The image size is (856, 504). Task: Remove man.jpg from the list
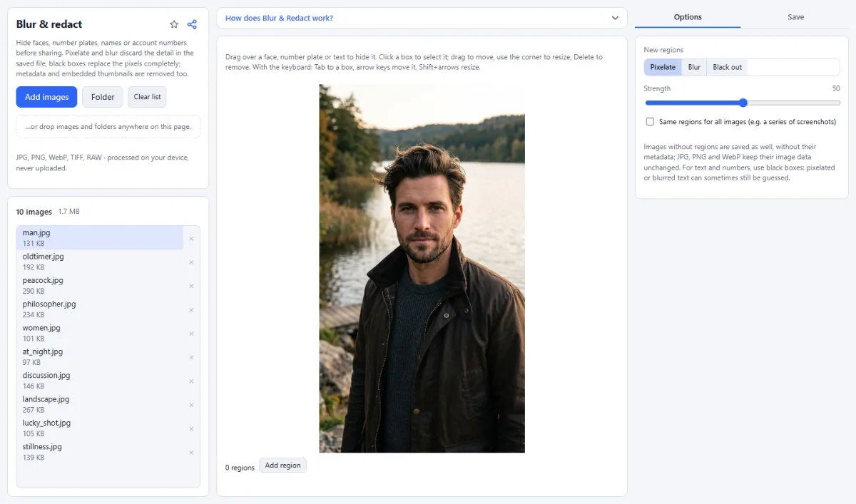click(x=191, y=238)
